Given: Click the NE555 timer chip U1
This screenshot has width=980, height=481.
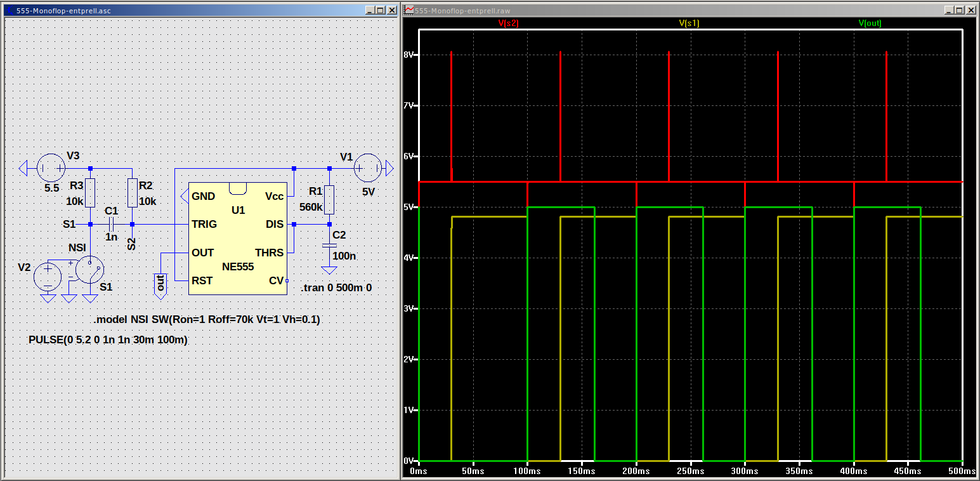Looking at the screenshot, I should [x=238, y=239].
